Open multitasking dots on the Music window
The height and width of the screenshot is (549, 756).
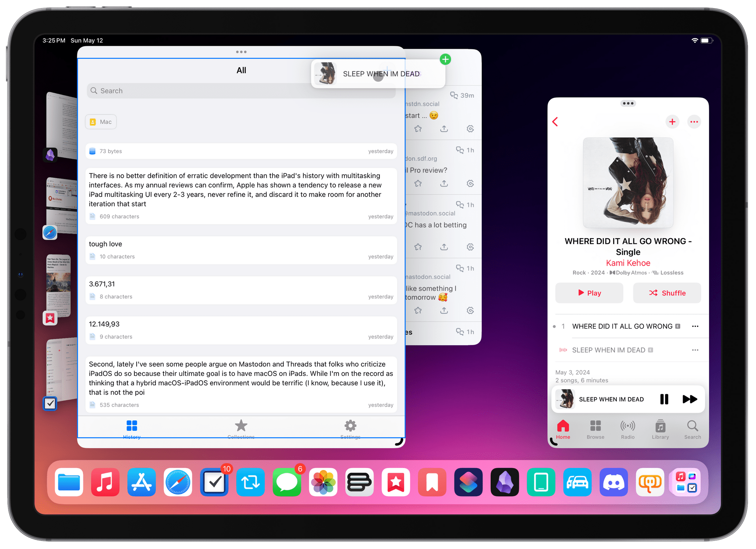pyautogui.click(x=628, y=103)
